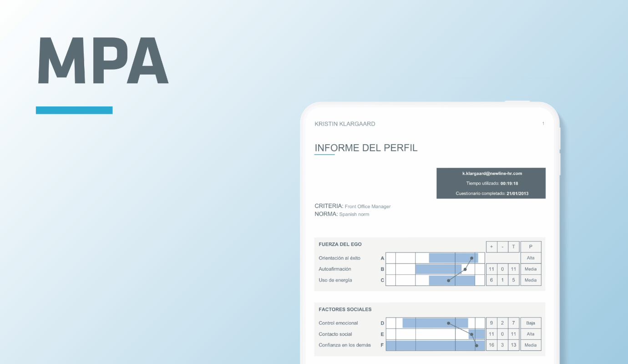Viewport: 628px width, 364px height.
Task: Click the Media cell in Autoafirmación row
Action: [531, 269]
